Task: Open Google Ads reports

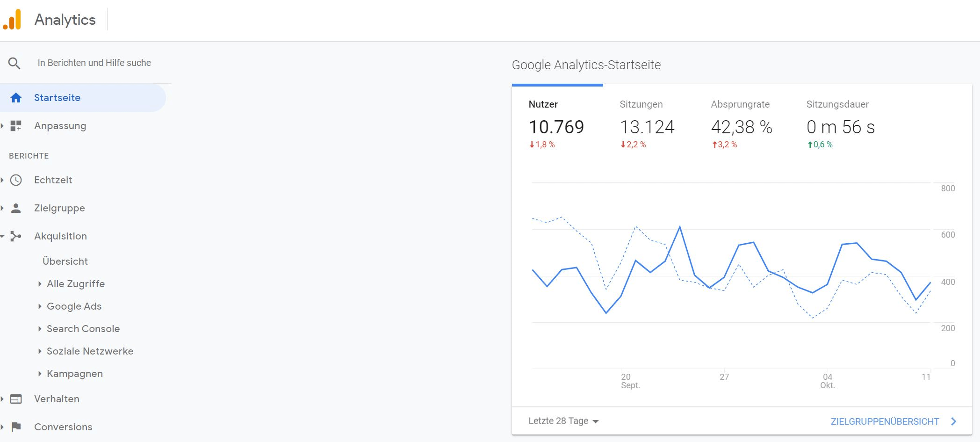Action: point(74,306)
